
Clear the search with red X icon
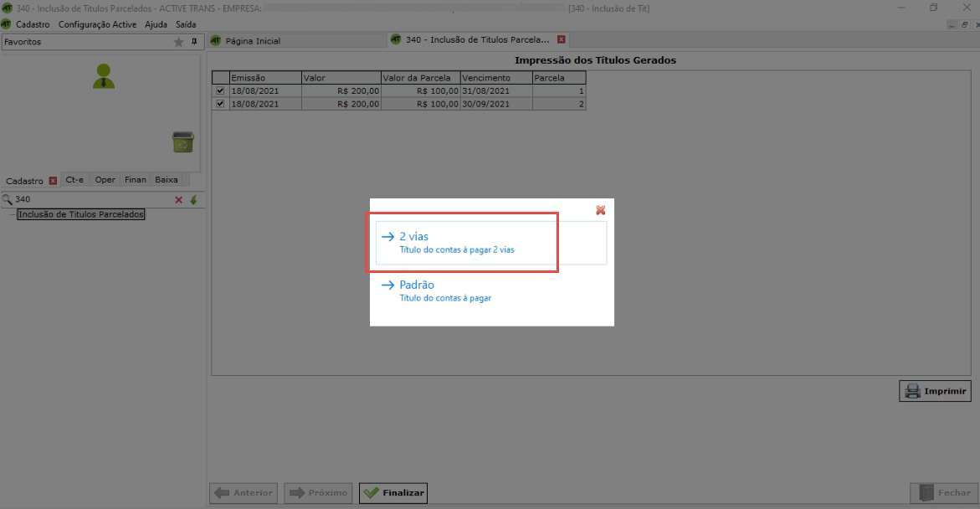(x=178, y=200)
